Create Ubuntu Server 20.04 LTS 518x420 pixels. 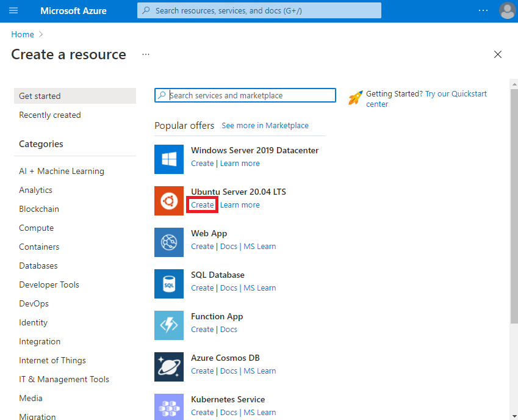click(x=202, y=205)
